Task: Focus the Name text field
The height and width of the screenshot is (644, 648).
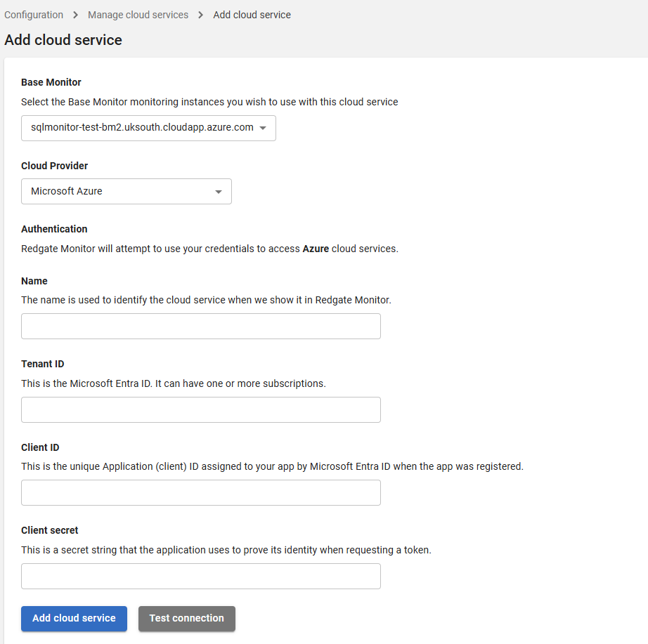Action: pos(200,326)
